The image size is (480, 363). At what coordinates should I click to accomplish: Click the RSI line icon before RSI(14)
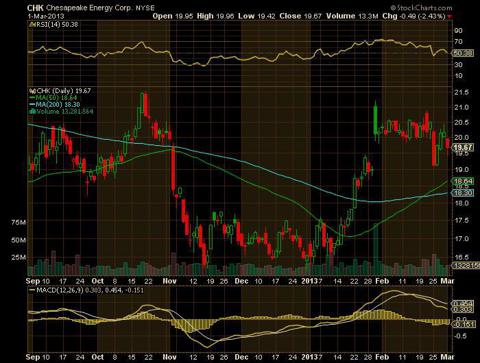pos(32,24)
